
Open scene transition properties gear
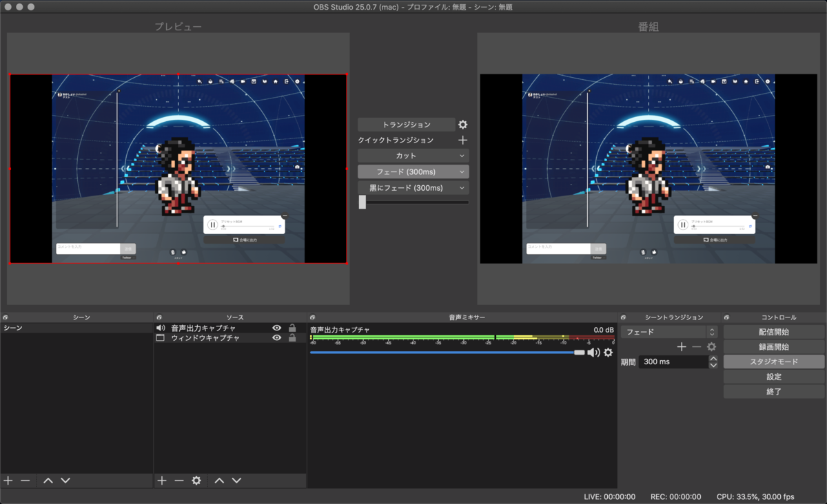pyautogui.click(x=712, y=347)
